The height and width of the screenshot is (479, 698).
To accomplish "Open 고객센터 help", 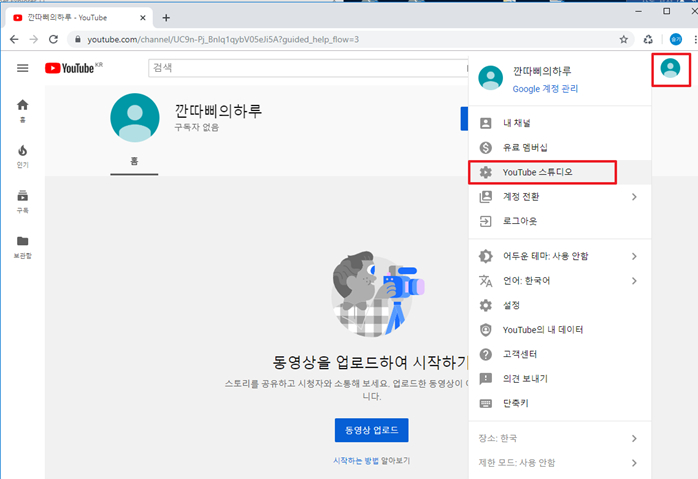I will pyautogui.click(x=560, y=354).
